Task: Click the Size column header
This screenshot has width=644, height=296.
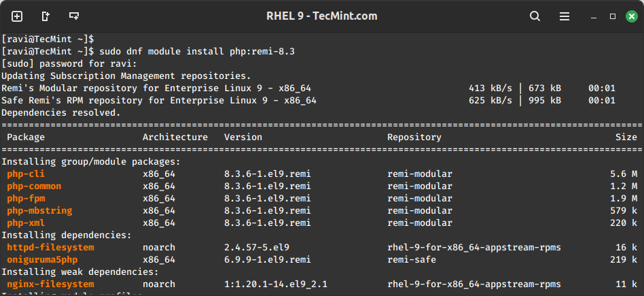Action: pos(626,137)
